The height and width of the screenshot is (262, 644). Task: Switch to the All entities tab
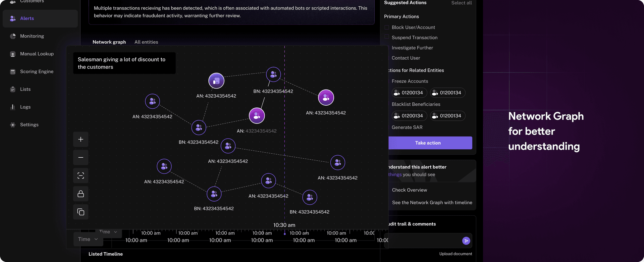146,42
